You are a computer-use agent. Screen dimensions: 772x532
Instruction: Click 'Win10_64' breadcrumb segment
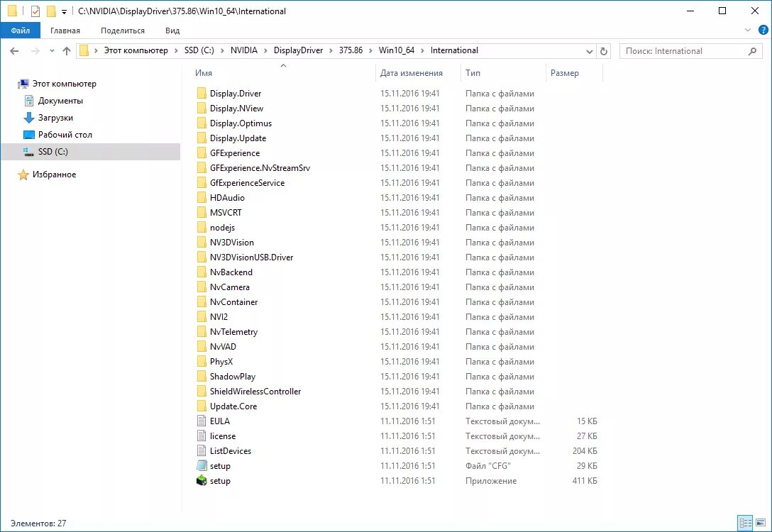point(397,50)
